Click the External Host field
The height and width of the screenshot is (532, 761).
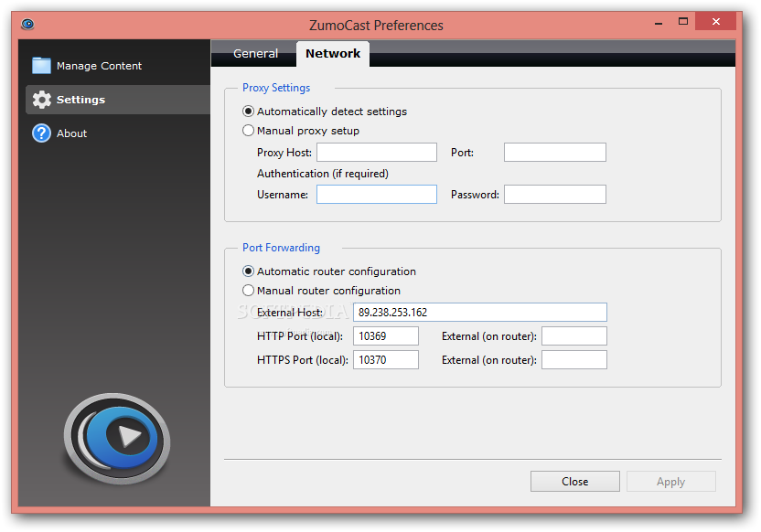coord(479,313)
